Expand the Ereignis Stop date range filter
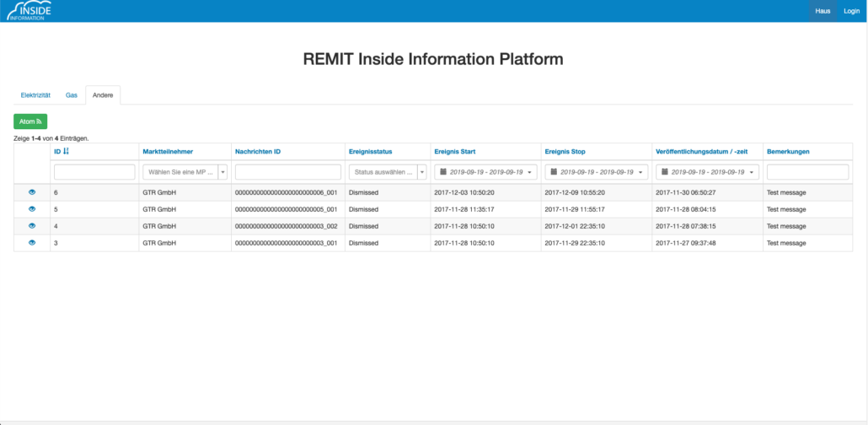 coord(597,172)
